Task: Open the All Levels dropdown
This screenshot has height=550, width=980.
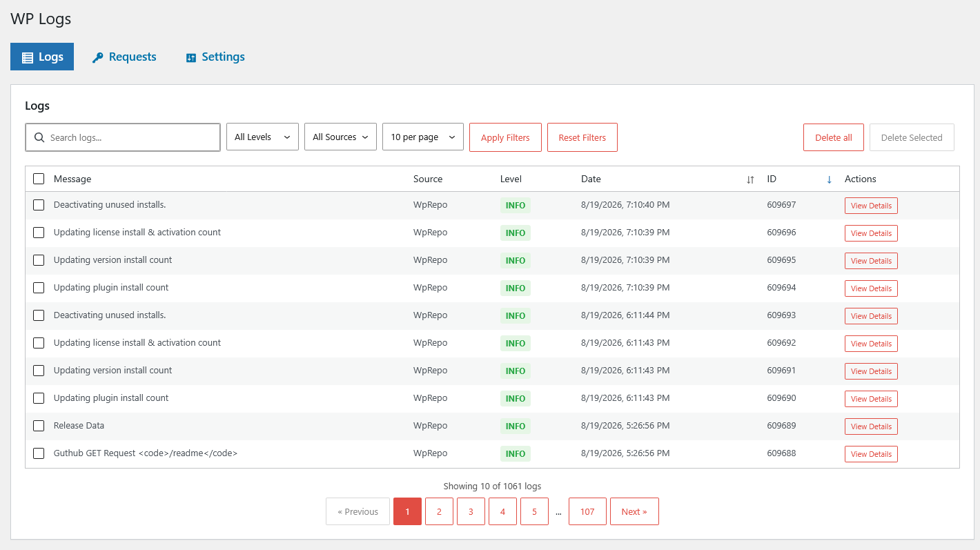Action: 262,137
